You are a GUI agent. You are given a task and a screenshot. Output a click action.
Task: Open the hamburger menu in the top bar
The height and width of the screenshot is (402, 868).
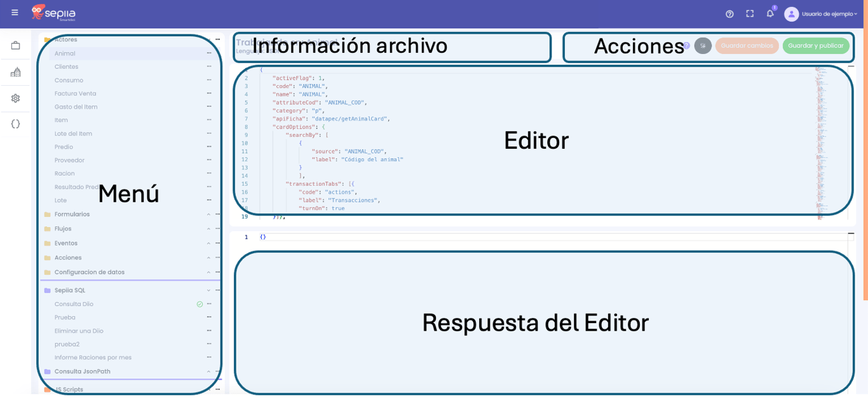coord(15,13)
